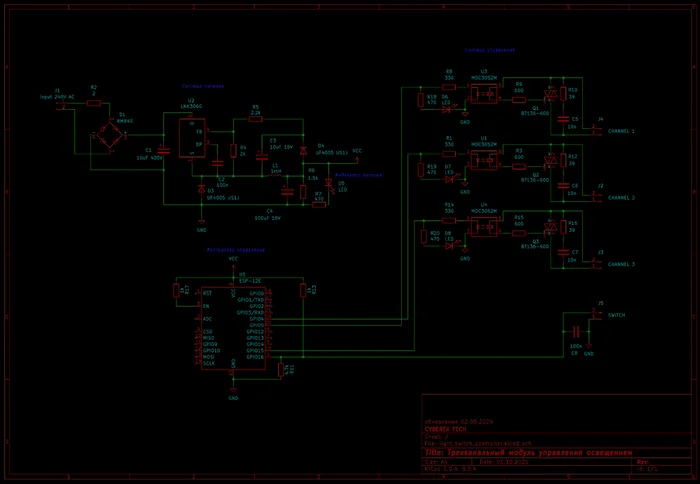Select the D3 UF4005 diode symbol
Viewport: 700px width, 484px height.
(201, 189)
